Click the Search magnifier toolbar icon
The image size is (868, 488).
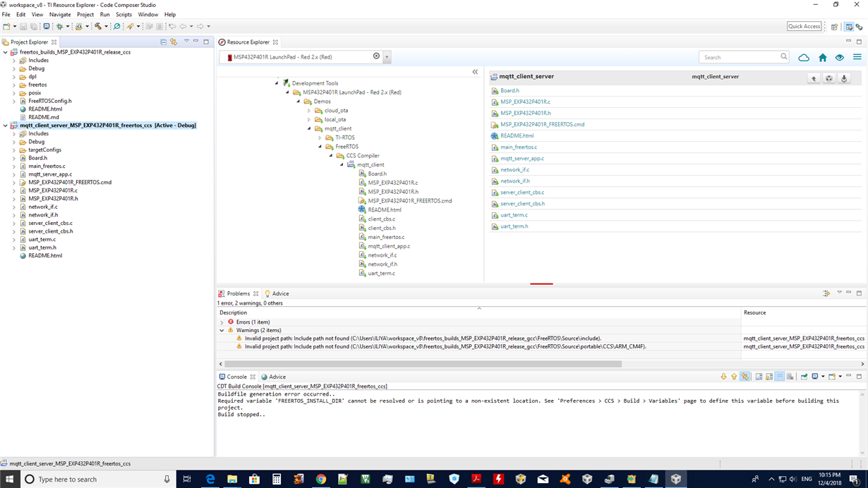pos(116,26)
